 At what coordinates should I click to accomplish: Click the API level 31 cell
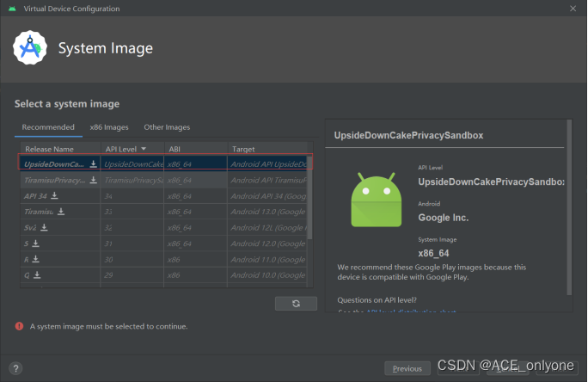[132, 243]
